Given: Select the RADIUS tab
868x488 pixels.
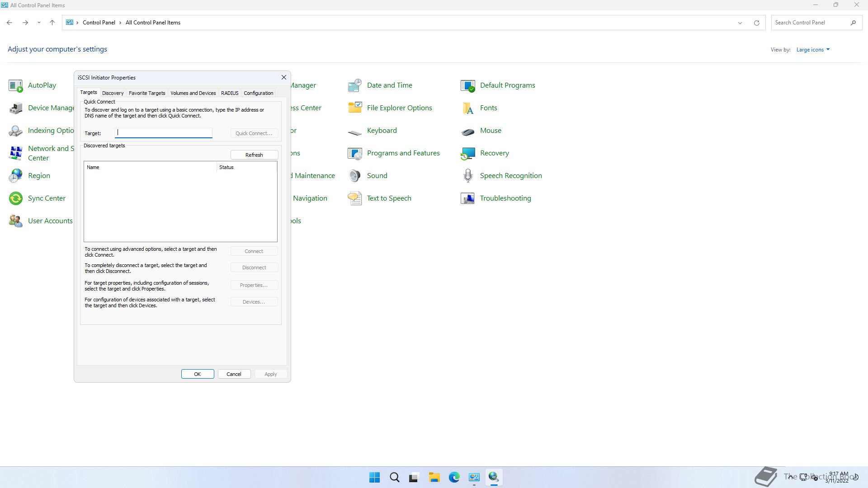Looking at the screenshot, I should click(230, 93).
